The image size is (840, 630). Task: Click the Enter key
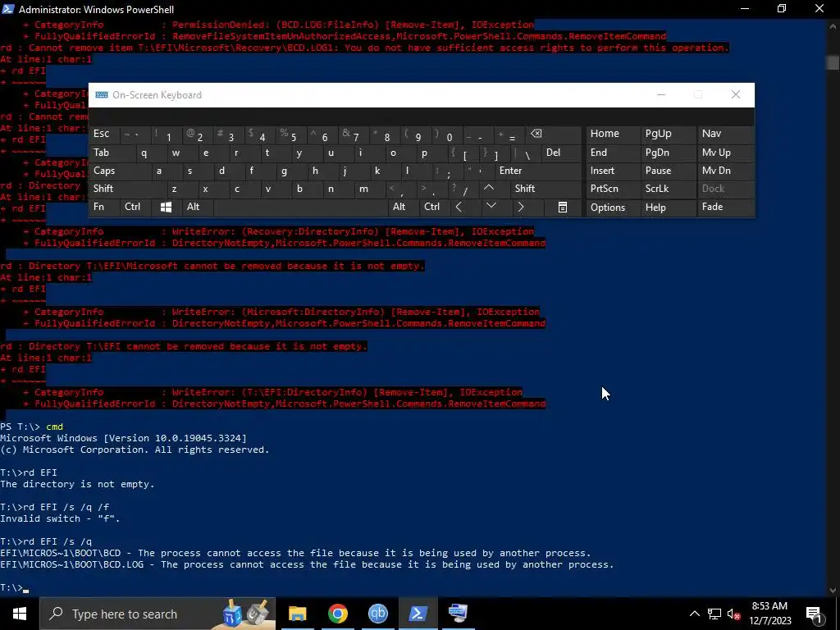tap(537, 171)
